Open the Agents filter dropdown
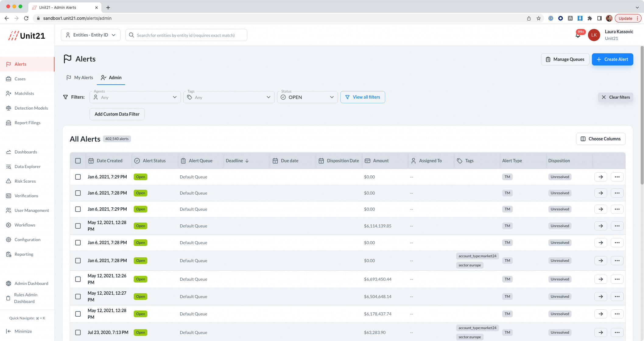The width and height of the screenshot is (644, 341). 135,97
